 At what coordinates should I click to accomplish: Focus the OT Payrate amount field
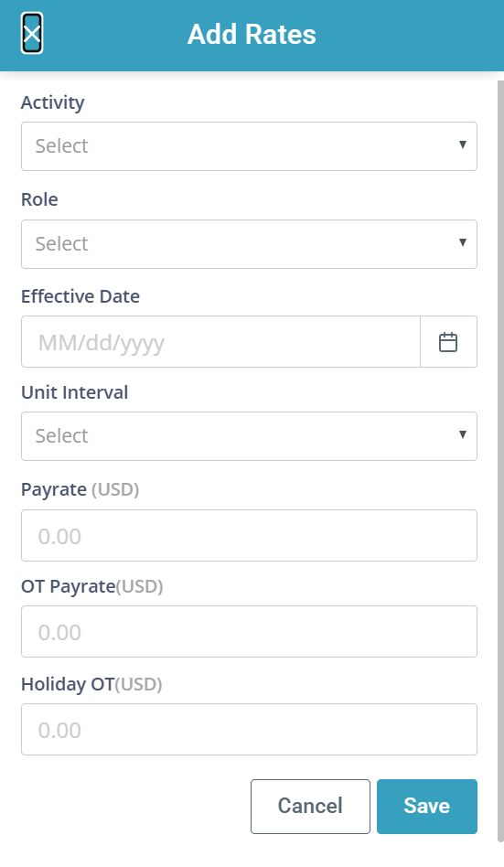tap(249, 631)
